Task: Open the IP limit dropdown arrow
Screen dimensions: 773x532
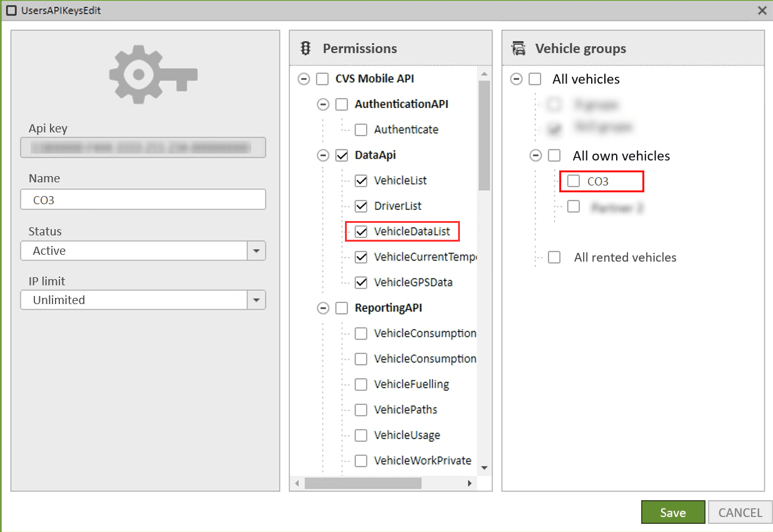Action: pos(256,300)
